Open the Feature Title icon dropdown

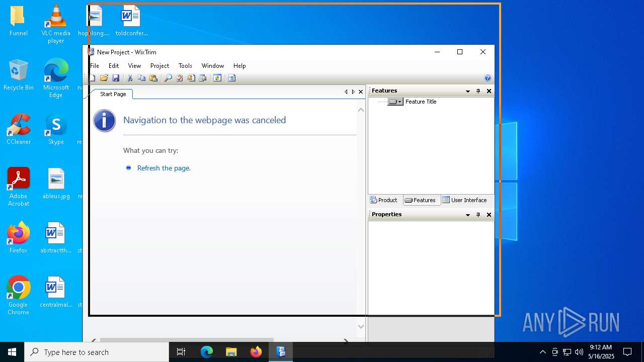400,102
